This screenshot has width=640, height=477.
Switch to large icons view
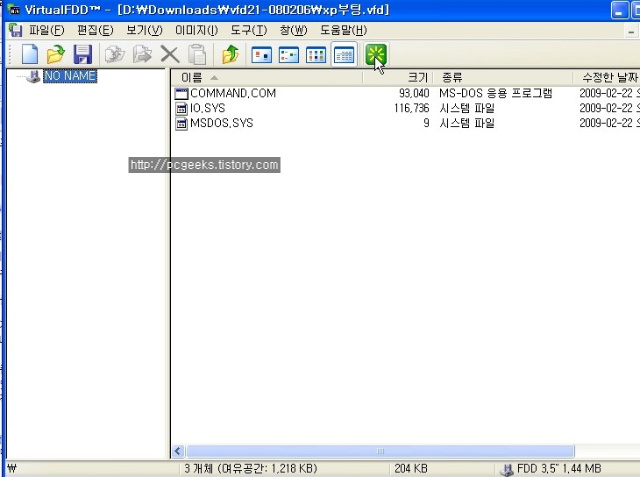pyautogui.click(x=262, y=55)
